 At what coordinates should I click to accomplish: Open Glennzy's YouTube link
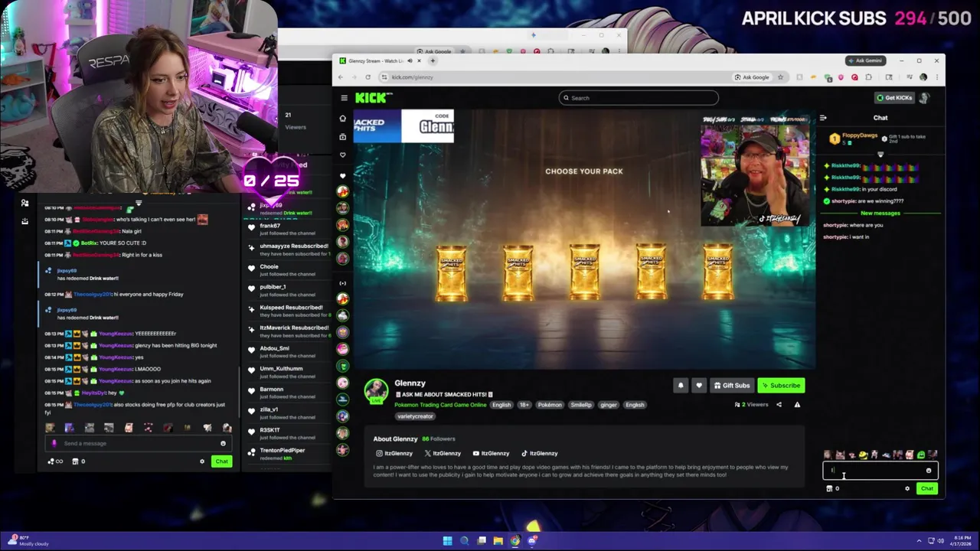pos(491,453)
